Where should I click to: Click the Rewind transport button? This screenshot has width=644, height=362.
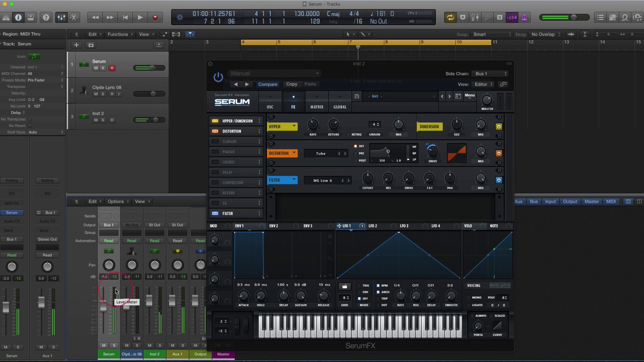(x=95, y=17)
